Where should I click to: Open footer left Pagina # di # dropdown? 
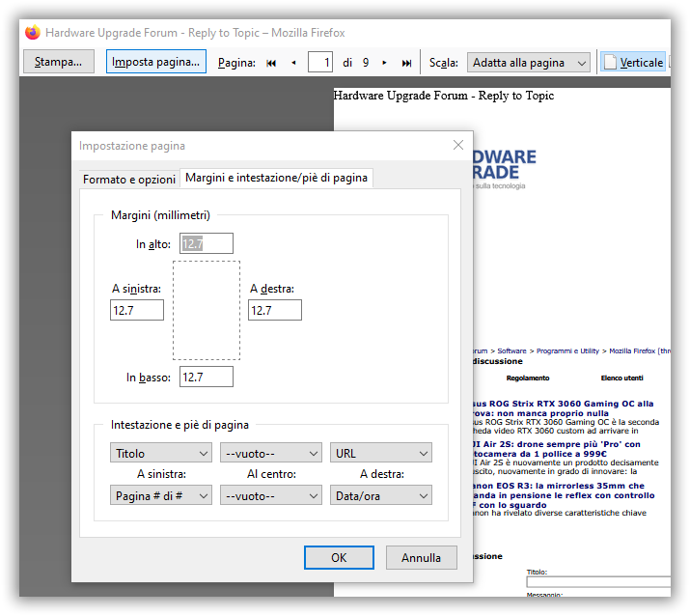tap(161, 495)
